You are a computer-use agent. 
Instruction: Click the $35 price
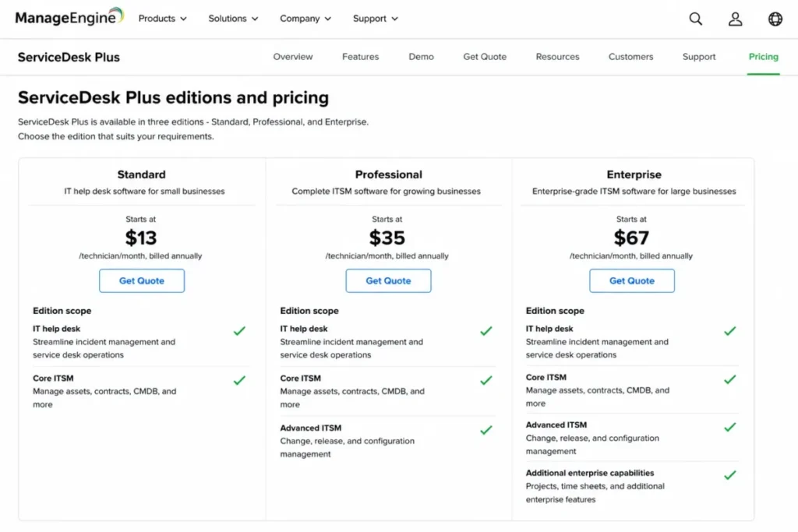pyautogui.click(x=387, y=238)
